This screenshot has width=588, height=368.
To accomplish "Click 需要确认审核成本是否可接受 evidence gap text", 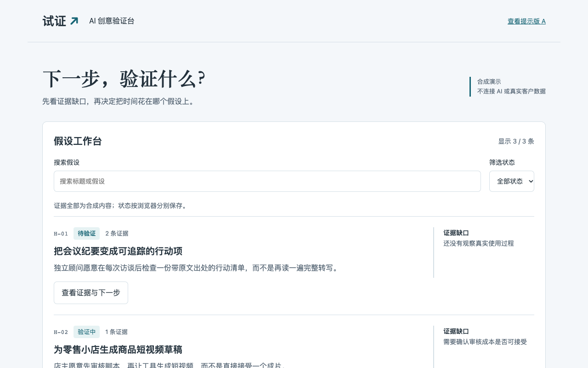I will click(485, 342).
